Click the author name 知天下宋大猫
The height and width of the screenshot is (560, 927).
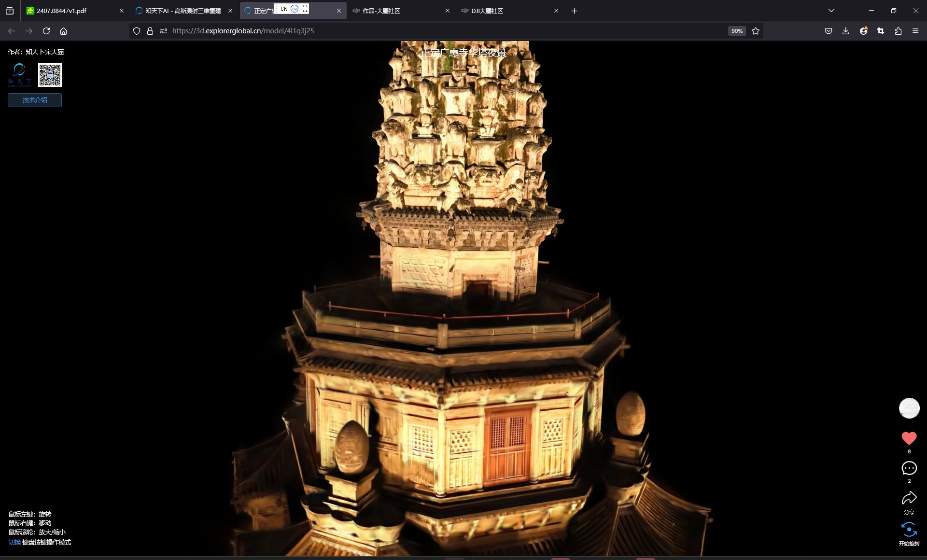[44, 52]
